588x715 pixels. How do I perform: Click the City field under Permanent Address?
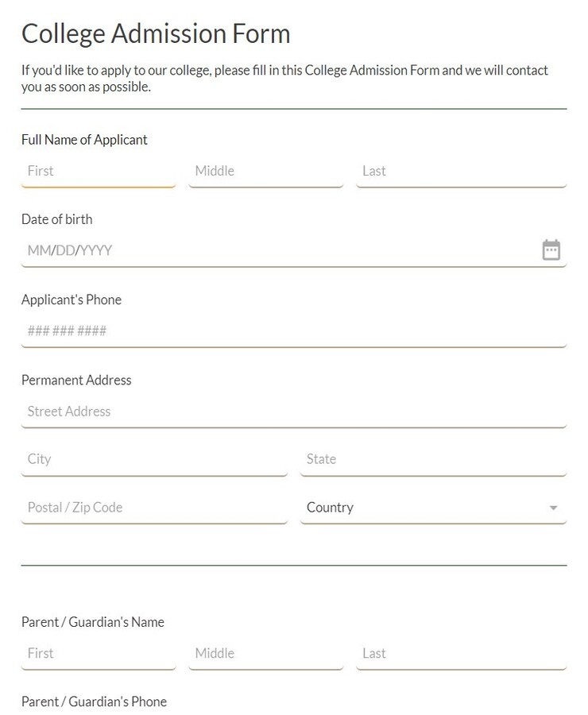(x=153, y=459)
